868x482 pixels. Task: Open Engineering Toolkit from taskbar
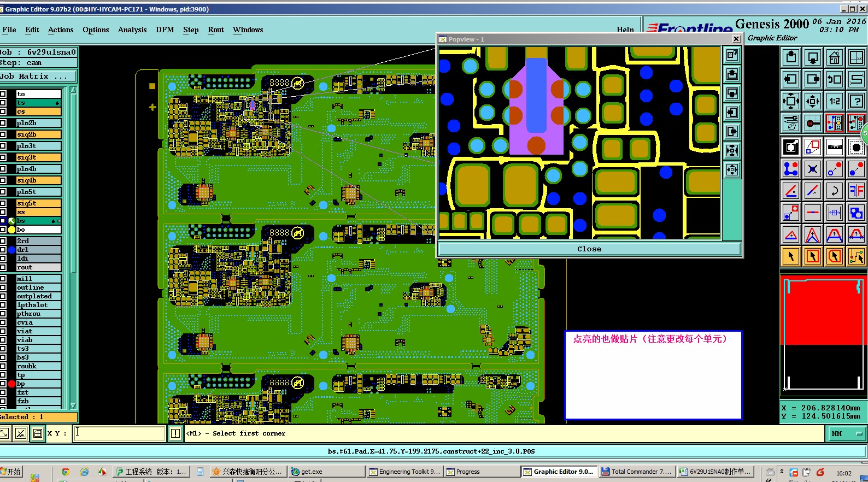(404, 472)
